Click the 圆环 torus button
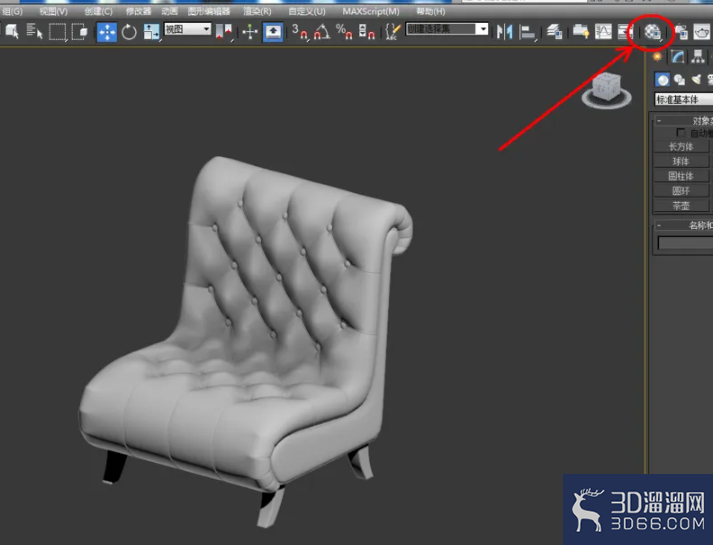This screenshot has height=545, width=713. (x=681, y=190)
